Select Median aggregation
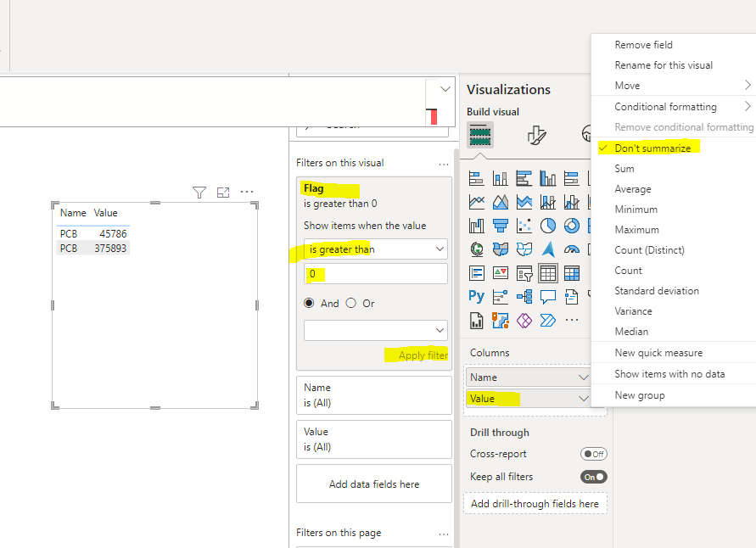 (631, 332)
